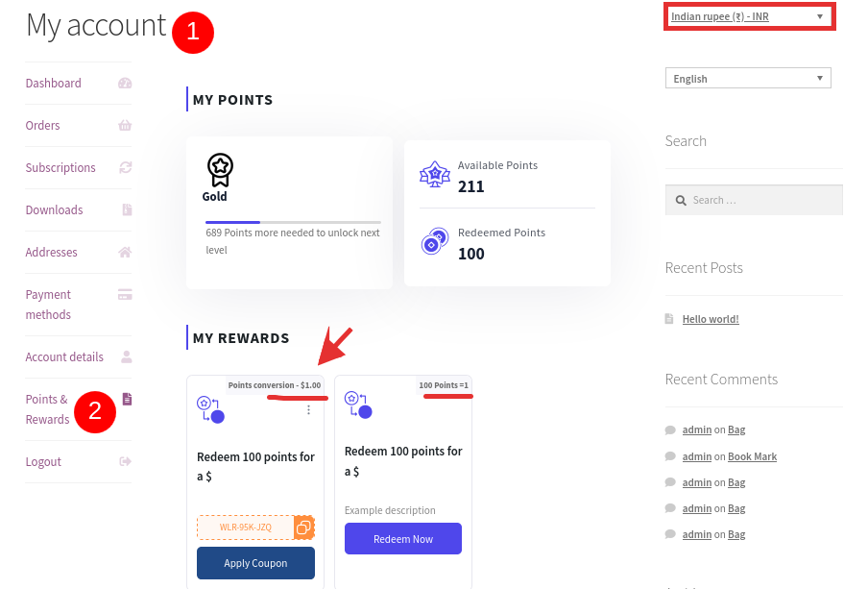
Task: Go to Account details in sidebar
Action: 64,356
